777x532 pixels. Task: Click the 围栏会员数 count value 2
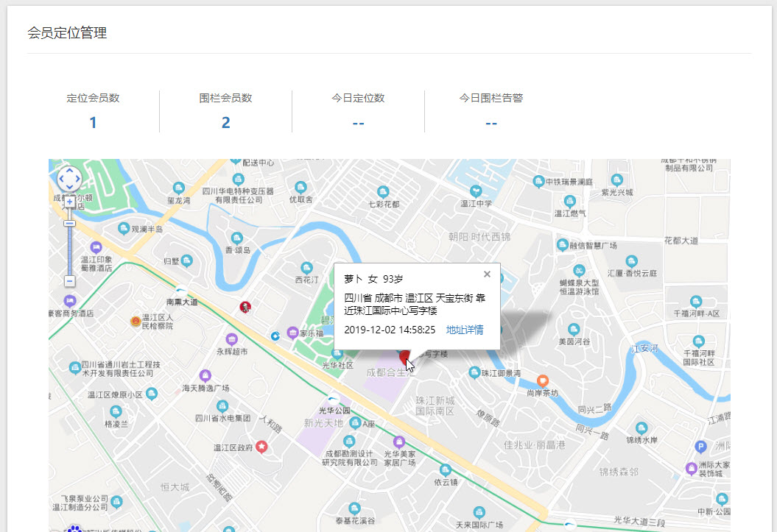[225, 122]
